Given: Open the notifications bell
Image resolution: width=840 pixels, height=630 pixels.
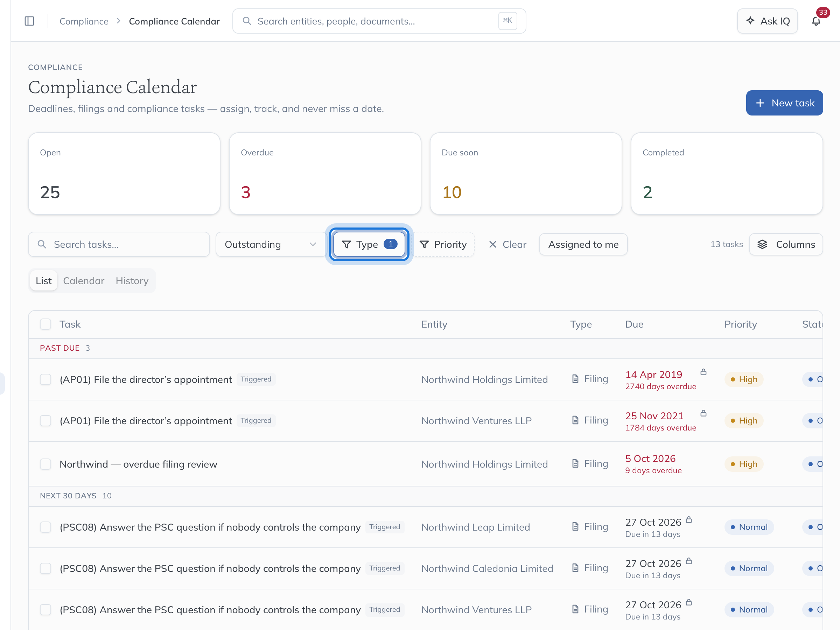Looking at the screenshot, I should [x=816, y=21].
